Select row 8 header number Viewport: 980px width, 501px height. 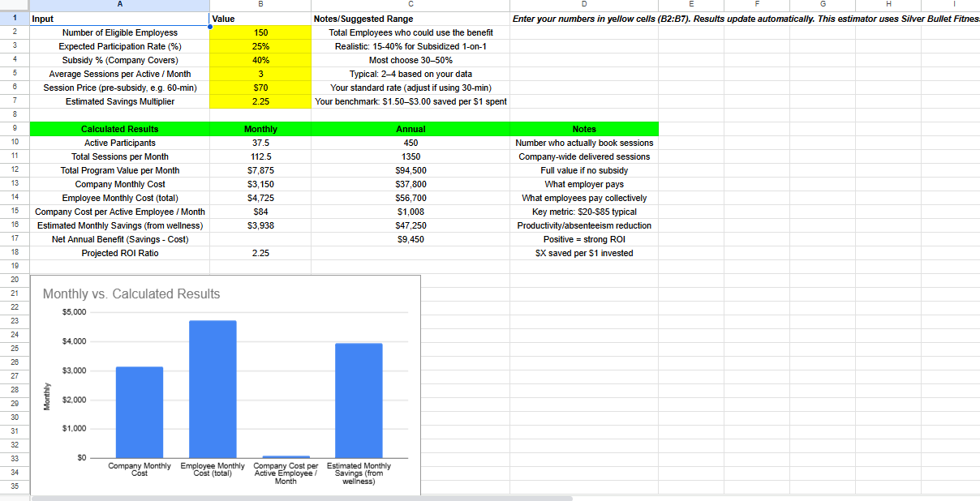coord(15,115)
